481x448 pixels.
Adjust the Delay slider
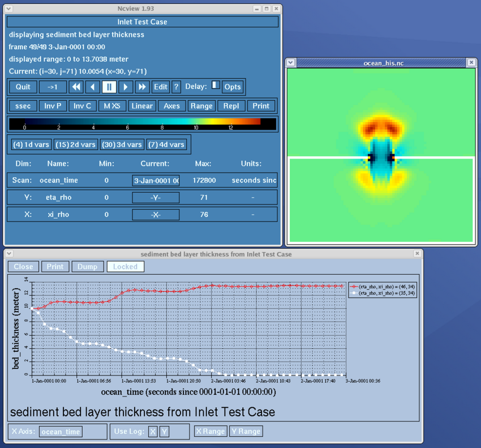[215, 85]
